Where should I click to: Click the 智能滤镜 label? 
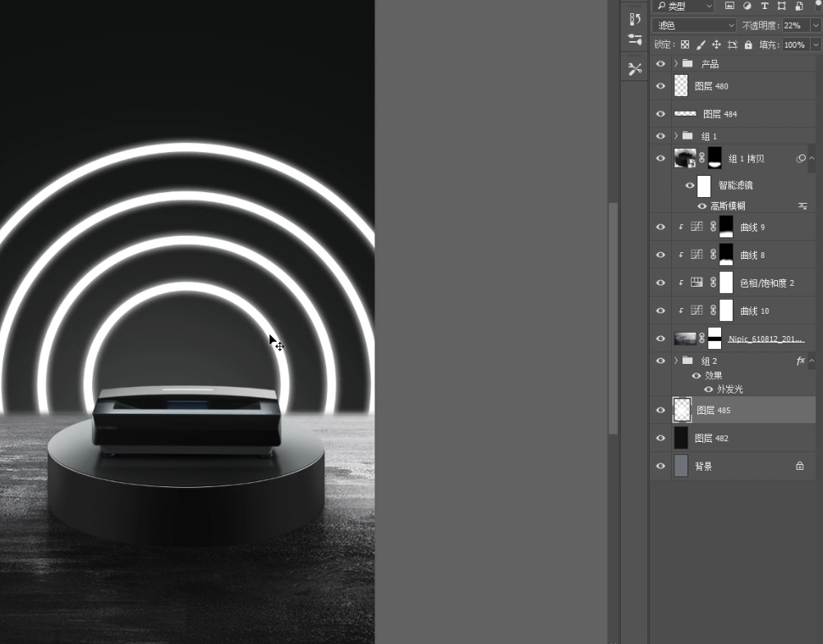[735, 186]
